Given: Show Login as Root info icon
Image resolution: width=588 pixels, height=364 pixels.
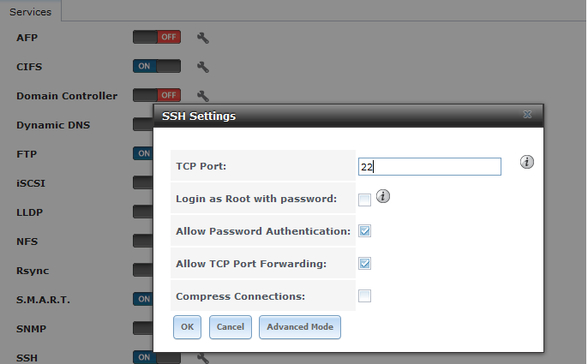Looking at the screenshot, I should pyautogui.click(x=383, y=197).
